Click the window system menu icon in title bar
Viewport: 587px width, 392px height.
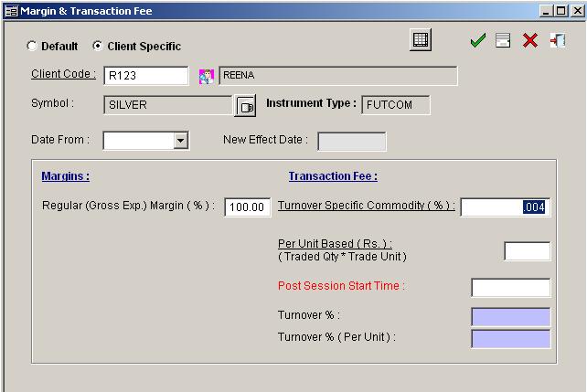click(11, 11)
